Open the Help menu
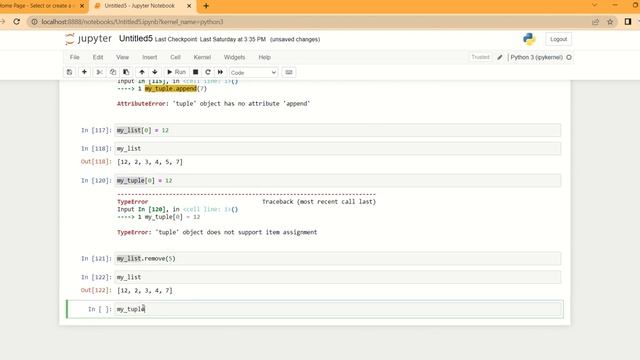 264,57
